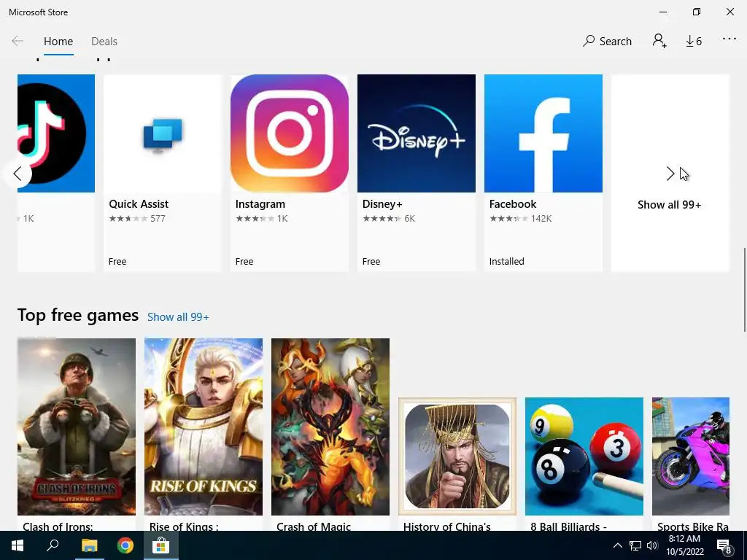Click Facebook's 142K star rating
Screen dimensions: 747x560
pos(520,219)
